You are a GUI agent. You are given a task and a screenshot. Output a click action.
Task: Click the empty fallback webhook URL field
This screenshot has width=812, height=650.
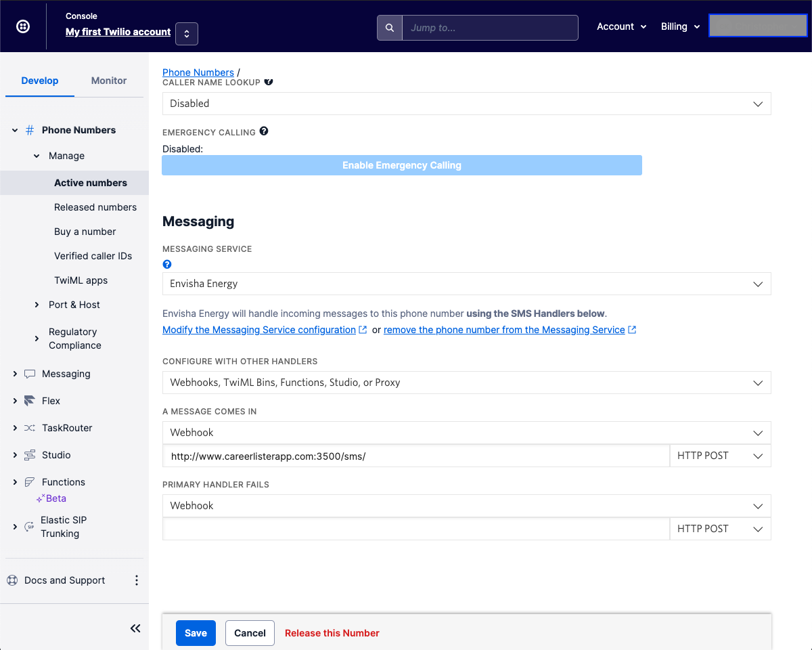(x=415, y=529)
